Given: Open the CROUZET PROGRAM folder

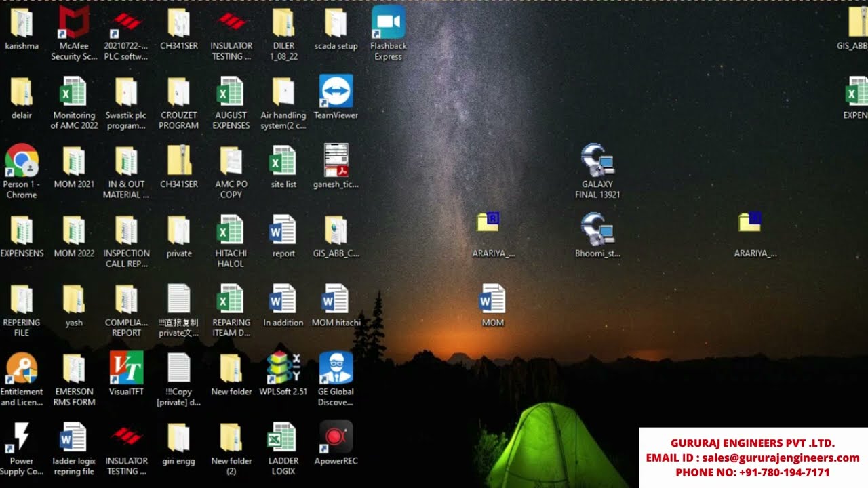Looking at the screenshot, I should pyautogui.click(x=179, y=102).
